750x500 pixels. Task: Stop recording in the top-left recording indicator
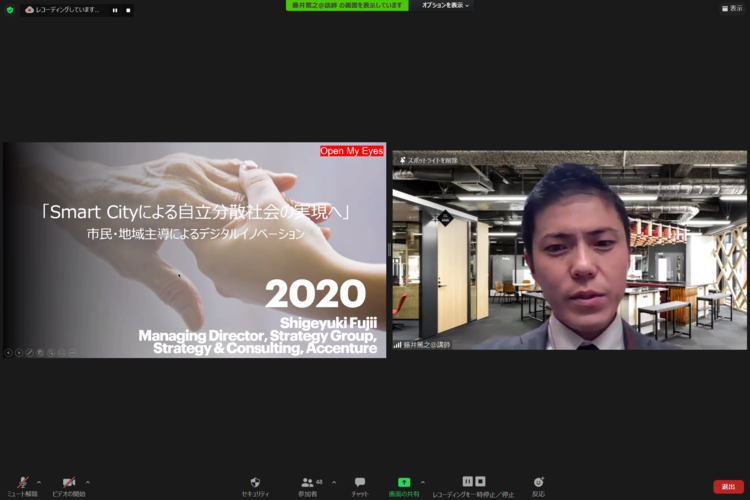click(128, 10)
